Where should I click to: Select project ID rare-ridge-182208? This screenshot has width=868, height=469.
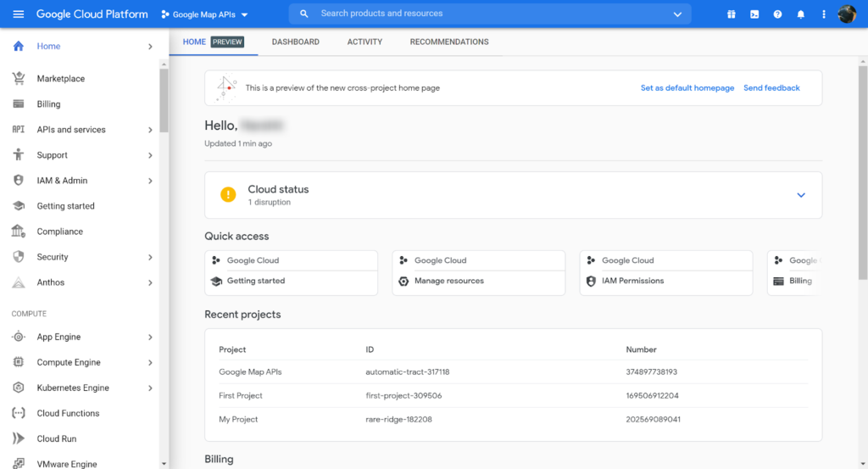coord(398,419)
